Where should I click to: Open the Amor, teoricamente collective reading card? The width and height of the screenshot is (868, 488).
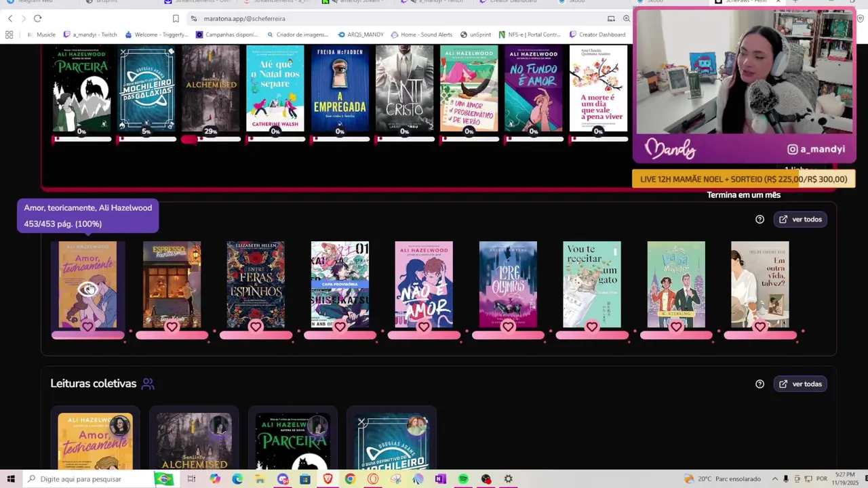point(95,439)
